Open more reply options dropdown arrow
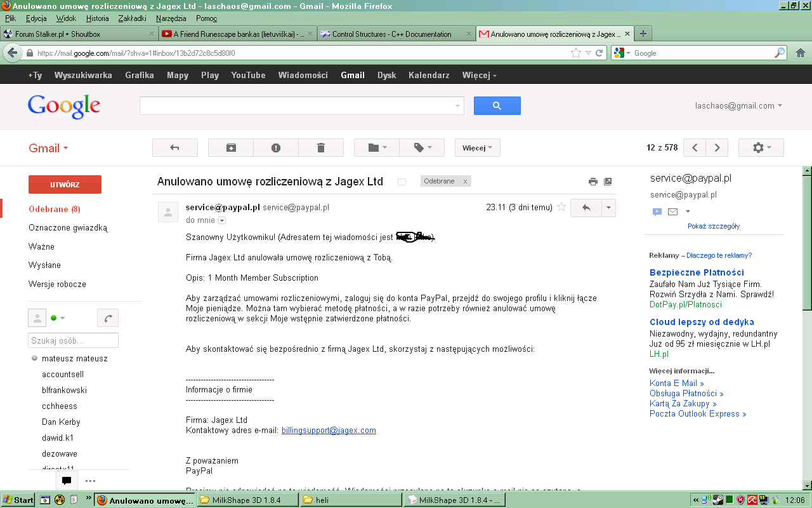This screenshot has height=508, width=812. 608,208
